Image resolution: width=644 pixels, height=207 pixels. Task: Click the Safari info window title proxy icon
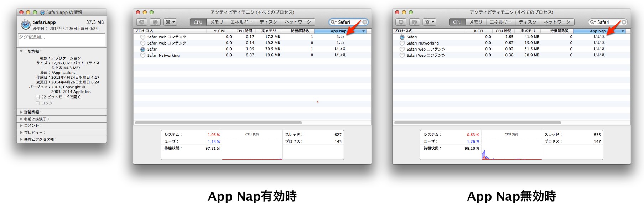point(42,12)
